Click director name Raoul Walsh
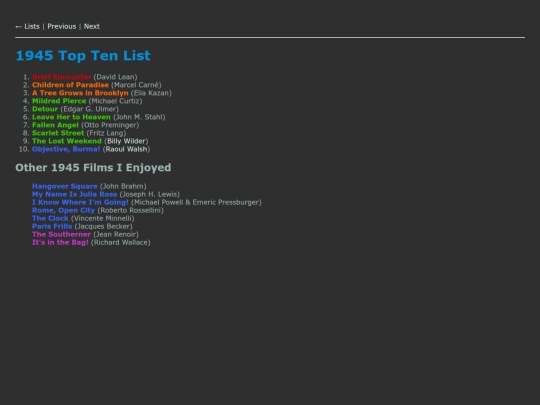The image size is (540, 405). (126, 149)
